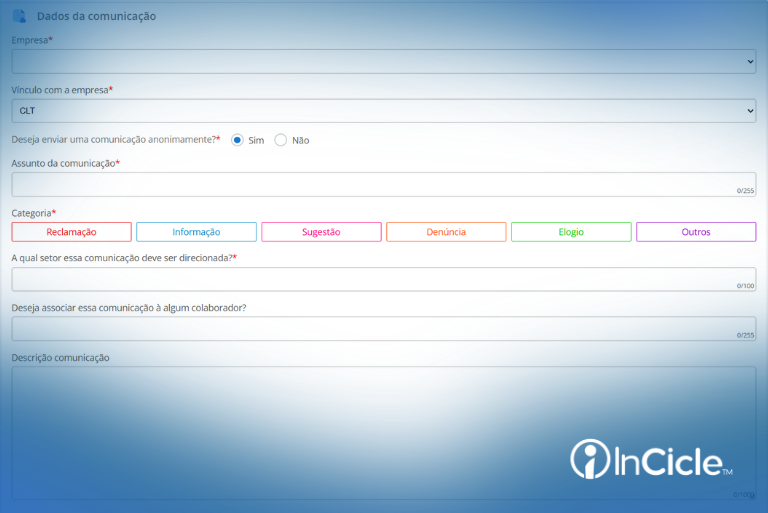Select Sim for anonymous communication
The image size is (768, 513).
pyautogui.click(x=237, y=140)
